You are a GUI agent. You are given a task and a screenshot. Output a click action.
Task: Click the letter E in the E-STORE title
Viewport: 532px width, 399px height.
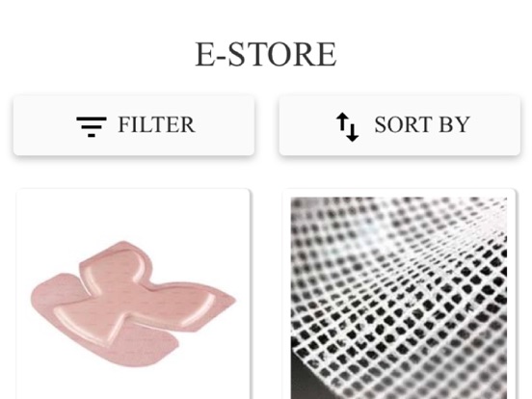click(205, 54)
